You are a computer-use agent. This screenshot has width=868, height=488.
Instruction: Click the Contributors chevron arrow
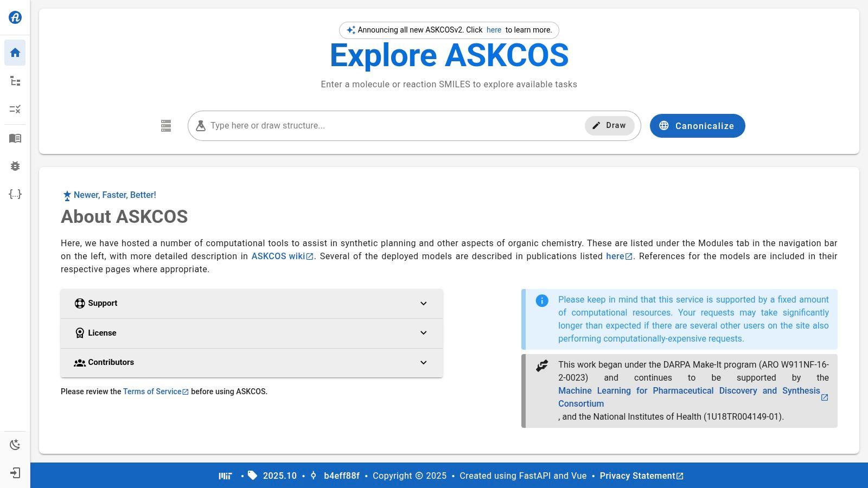coord(424,363)
